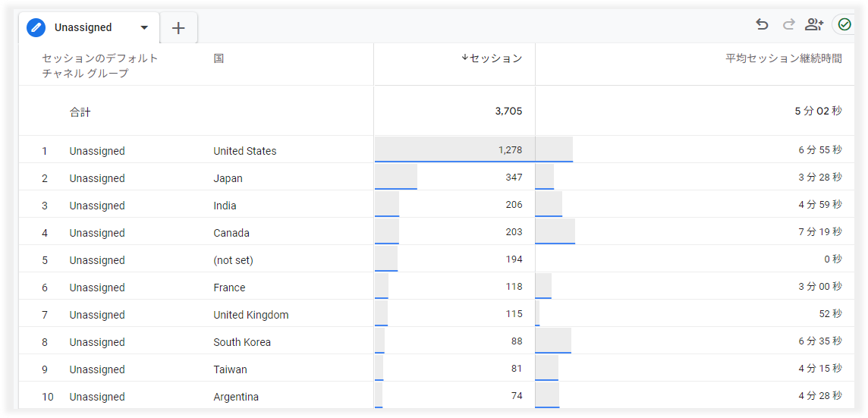Click the 合計 total row label
Screen dimensions: 868x418
click(x=80, y=112)
